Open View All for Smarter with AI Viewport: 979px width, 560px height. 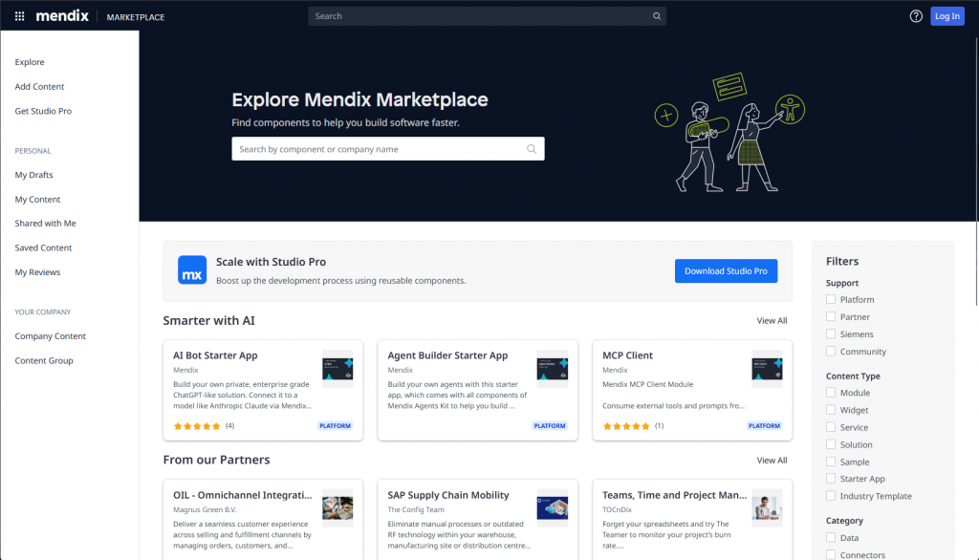coord(772,321)
